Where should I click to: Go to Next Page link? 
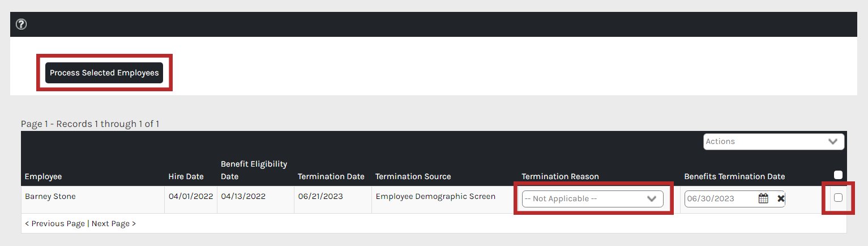pos(114,223)
